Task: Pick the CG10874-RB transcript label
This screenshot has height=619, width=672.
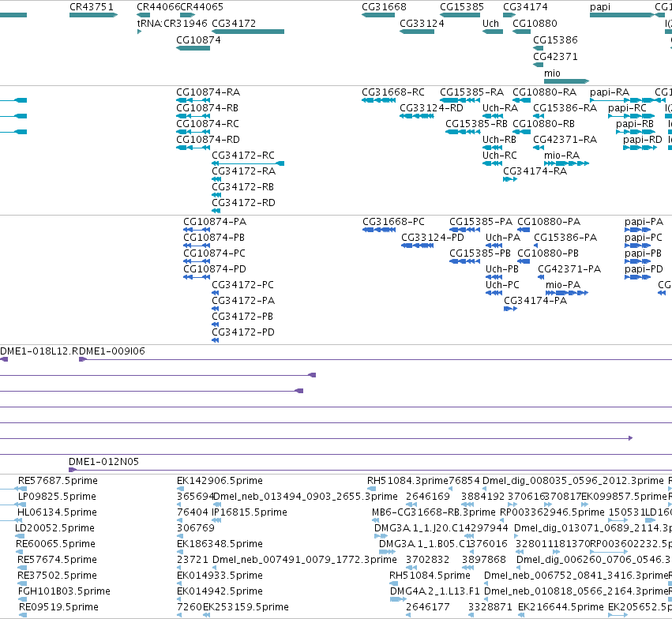Action: [208, 108]
